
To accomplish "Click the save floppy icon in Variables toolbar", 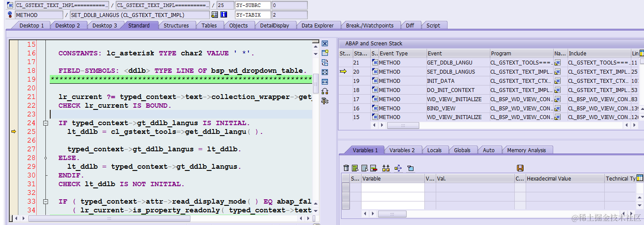I will point(520,168).
